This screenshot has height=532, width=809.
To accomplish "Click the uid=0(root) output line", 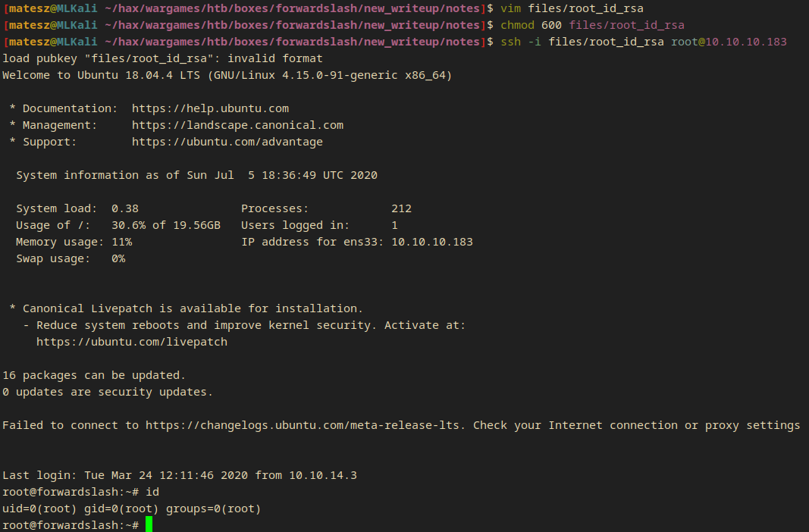I will coord(131,509).
